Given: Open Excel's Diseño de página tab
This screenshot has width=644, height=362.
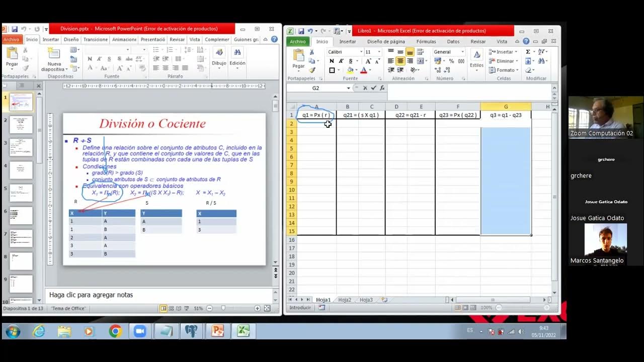Looking at the screenshot, I should coord(386,42).
